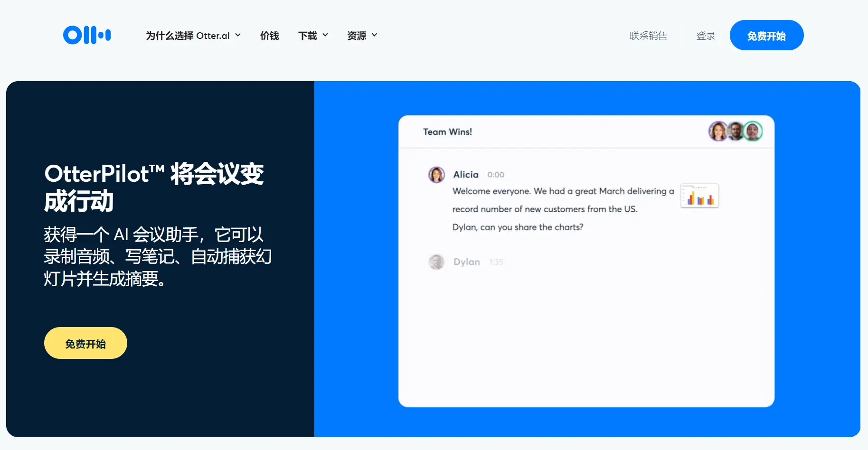Screen dimensions: 868x450
Task: Click the first woman's avatar in Team Wins header
Action: pyautogui.click(x=718, y=131)
